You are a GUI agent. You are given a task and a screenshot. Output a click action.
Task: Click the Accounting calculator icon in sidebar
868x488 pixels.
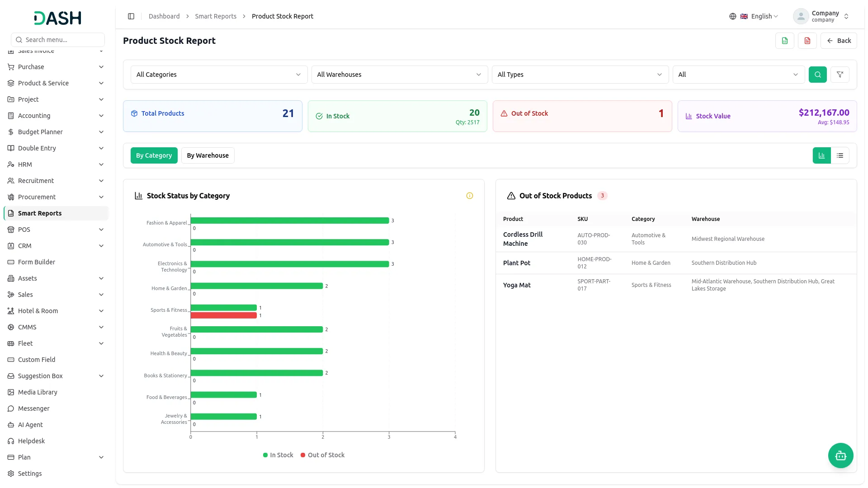click(x=11, y=116)
